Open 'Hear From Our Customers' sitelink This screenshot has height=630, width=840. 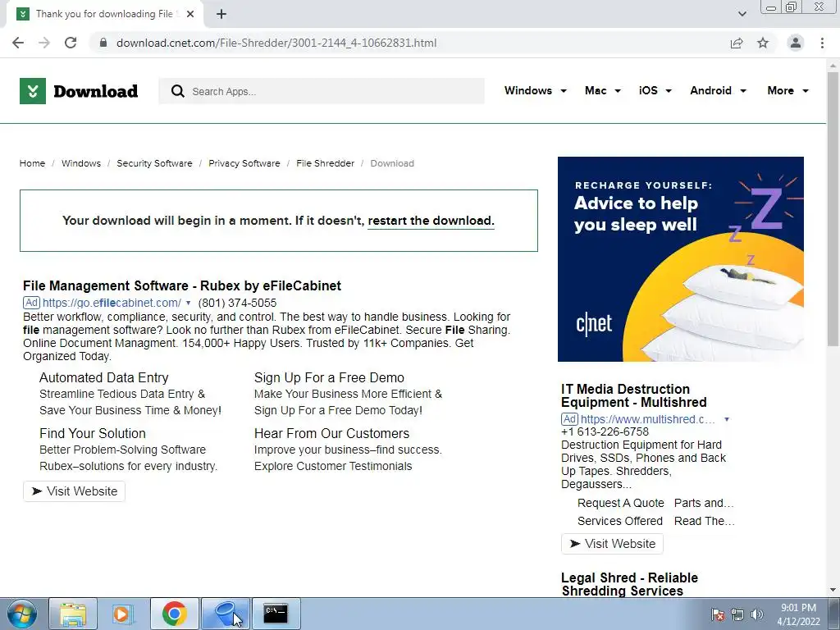331,433
